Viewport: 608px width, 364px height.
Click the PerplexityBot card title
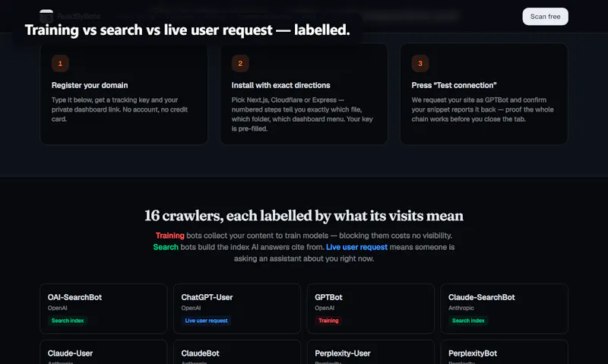click(x=472, y=353)
